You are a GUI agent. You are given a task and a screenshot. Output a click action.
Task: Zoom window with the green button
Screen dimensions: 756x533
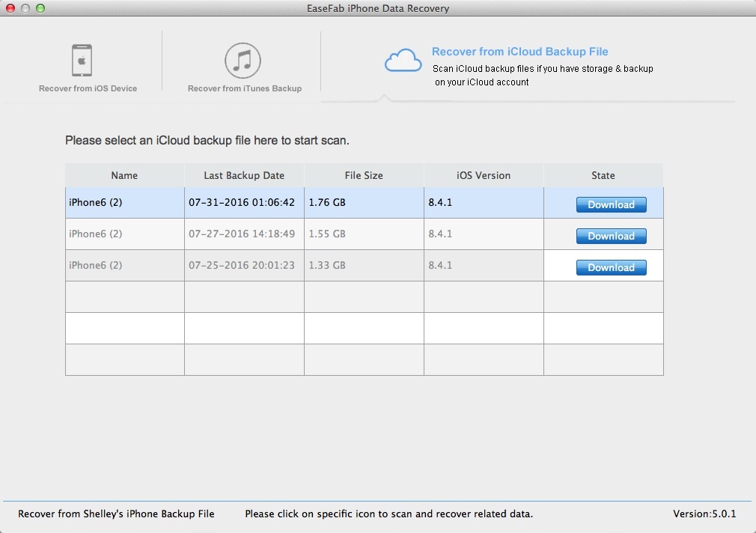(x=40, y=8)
